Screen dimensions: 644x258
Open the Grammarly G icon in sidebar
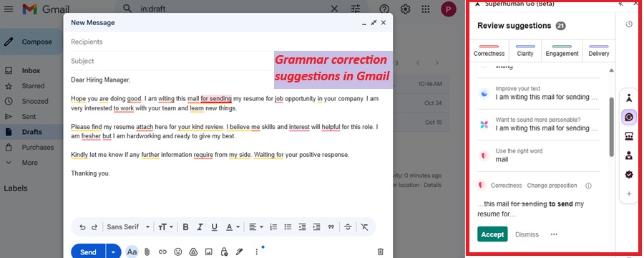[629, 118]
